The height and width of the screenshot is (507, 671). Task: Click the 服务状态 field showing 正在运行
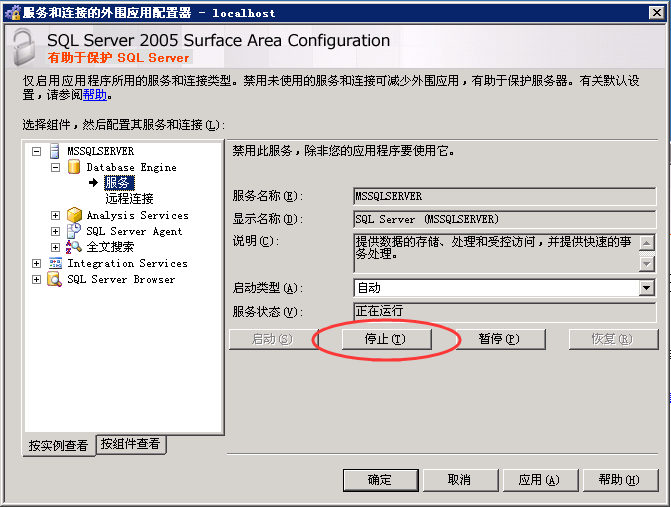click(505, 311)
